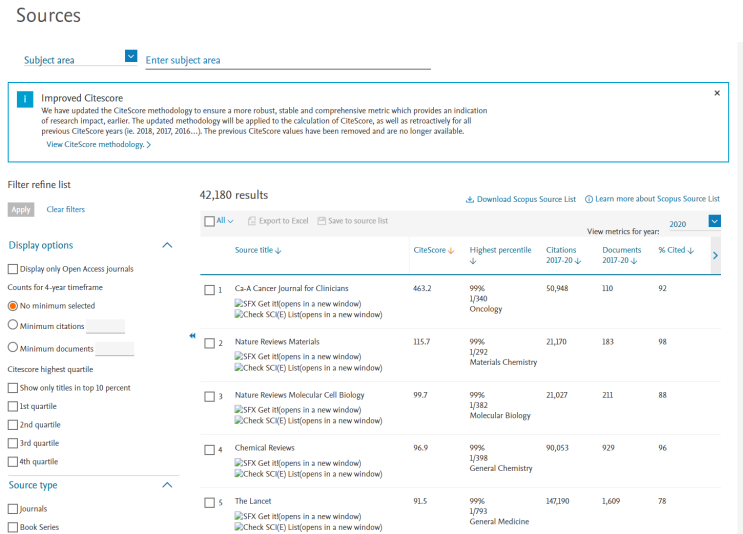Tick the checkbox for The Lancet row
The height and width of the screenshot is (534, 743).
pyautogui.click(x=209, y=503)
